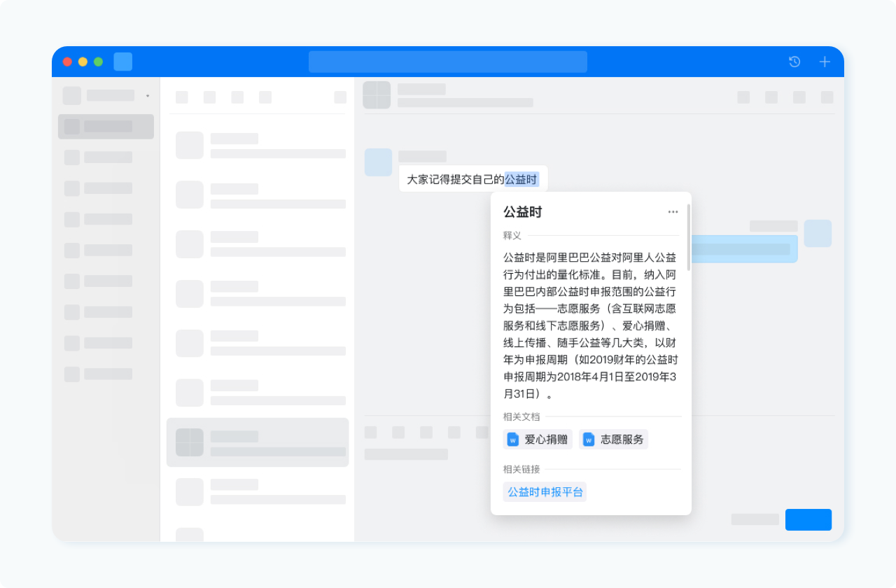The width and height of the screenshot is (896, 588).
Task: Click the sender's avatar beside the message
Action: click(x=378, y=163)
